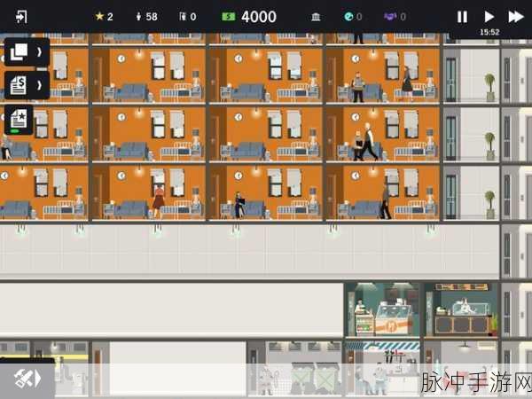
Task: Select the bakery counter shop room
Action: pos(461,309)
